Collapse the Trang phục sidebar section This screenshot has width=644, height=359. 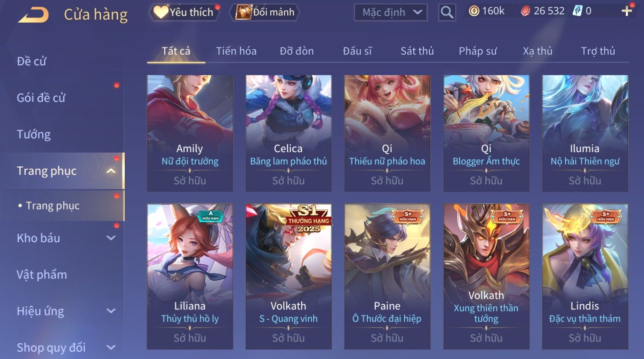(x=111, y=171)
